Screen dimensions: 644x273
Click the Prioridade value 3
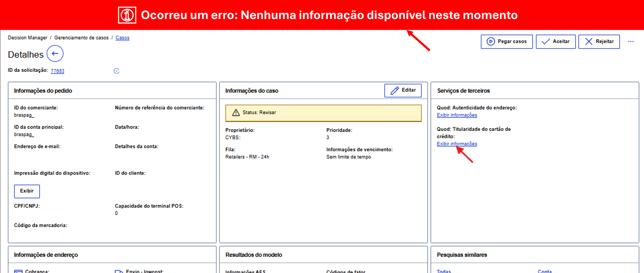pyautogui.click(x=328, y=138)
